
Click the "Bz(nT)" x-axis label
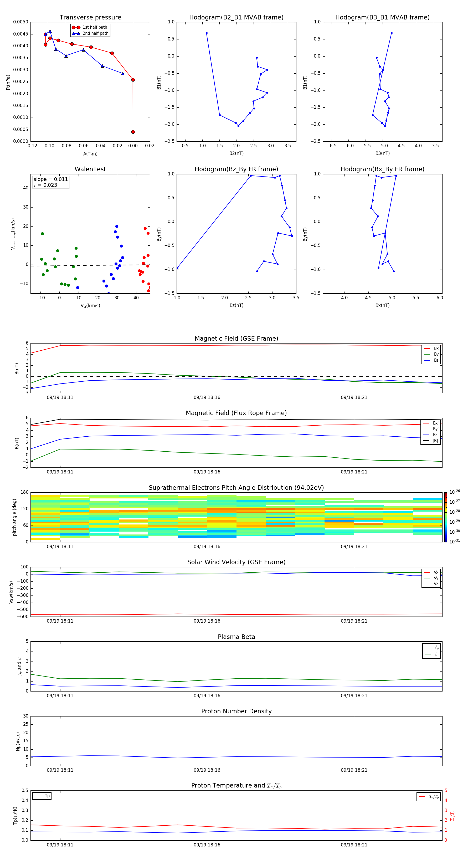pos(236,305)
